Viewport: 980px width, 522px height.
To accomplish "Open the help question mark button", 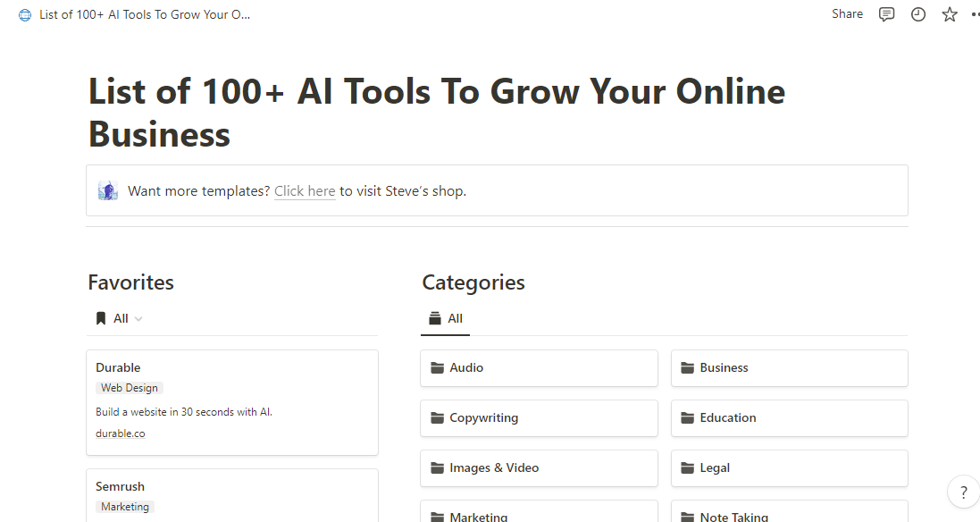I will 963,492.
